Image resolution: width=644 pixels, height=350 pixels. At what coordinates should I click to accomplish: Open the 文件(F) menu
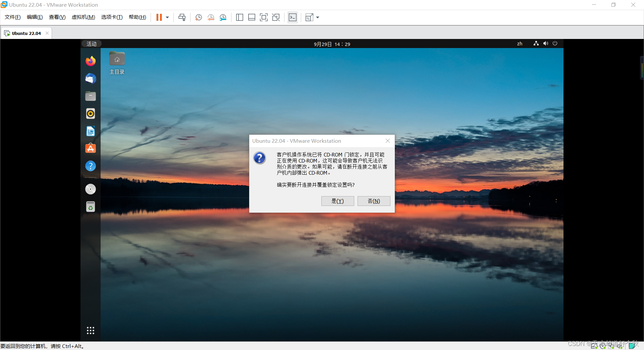[13, 17]
